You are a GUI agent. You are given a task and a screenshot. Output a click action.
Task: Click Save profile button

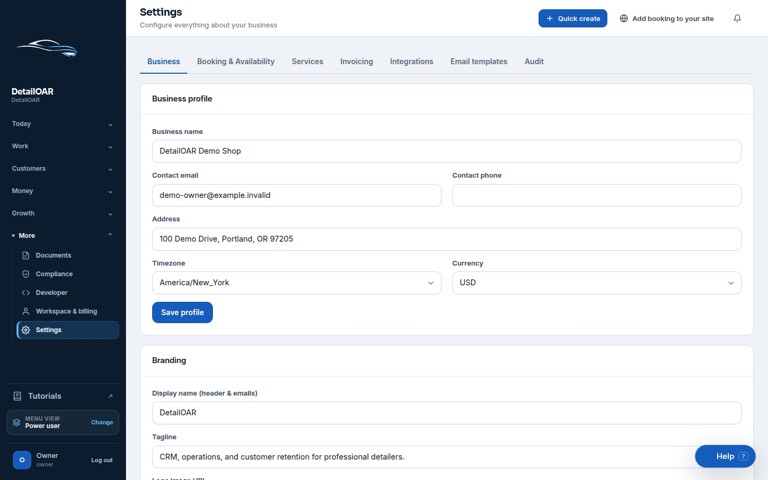pyautogui.click(x=182, y=312)
